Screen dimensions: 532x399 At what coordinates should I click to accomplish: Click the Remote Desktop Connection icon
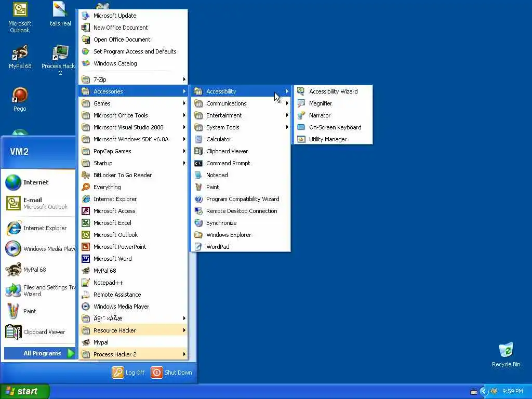tap(198, 211)
